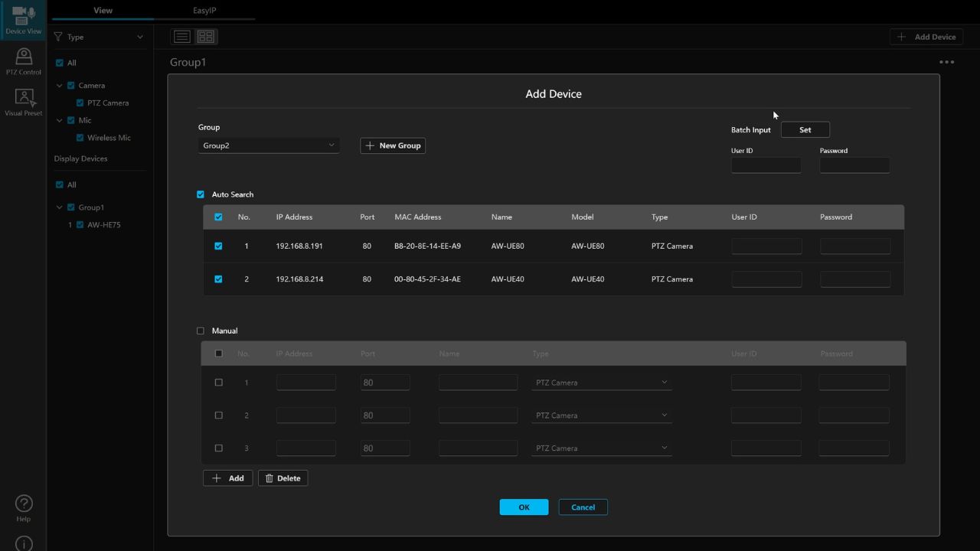Screen dimensions: 980x551
Task: Uncheck the AW-UE80 row checkbox
Action: (218, 246)
